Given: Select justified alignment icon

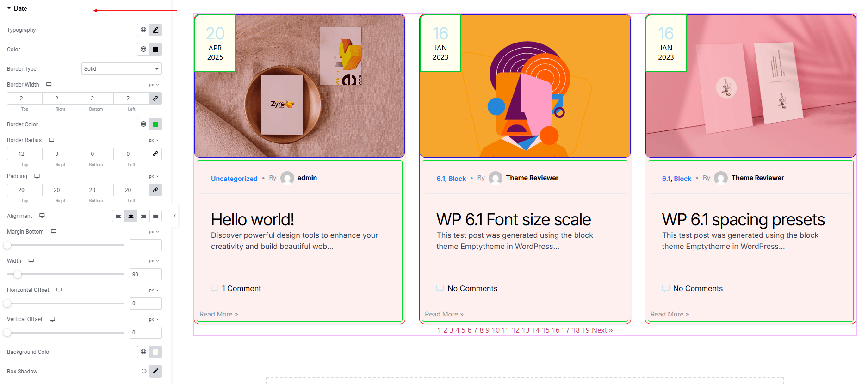Looking at the screenshot, I should click(156, 216).
